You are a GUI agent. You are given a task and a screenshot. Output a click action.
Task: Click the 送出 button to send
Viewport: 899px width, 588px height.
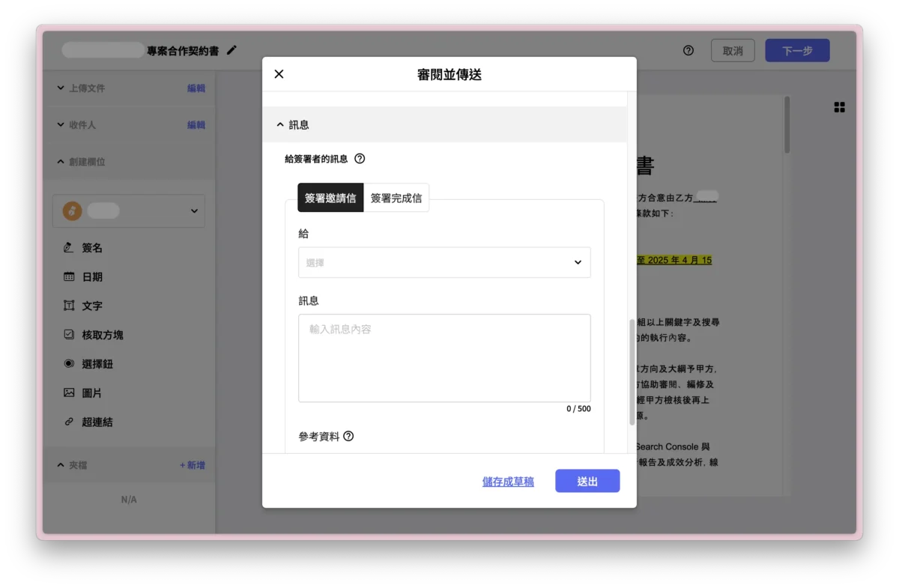tap(587, 481)
